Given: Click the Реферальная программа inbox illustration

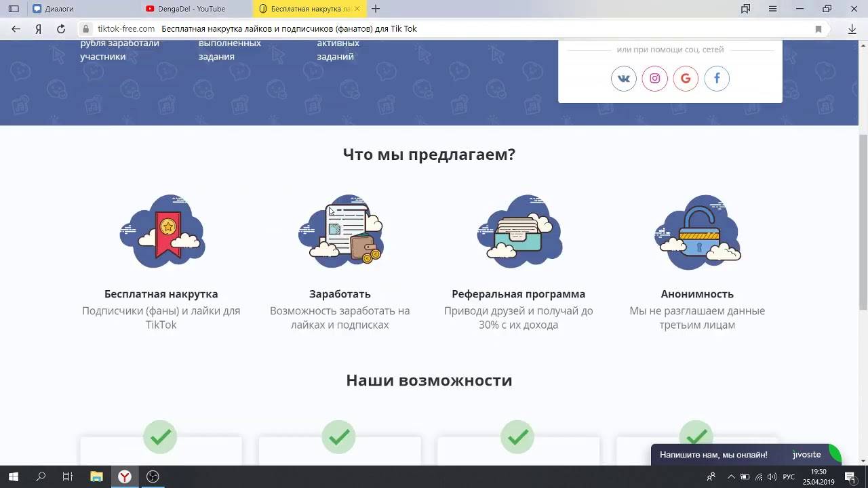Looking at the screenshot, I should [x=519, y=232].
